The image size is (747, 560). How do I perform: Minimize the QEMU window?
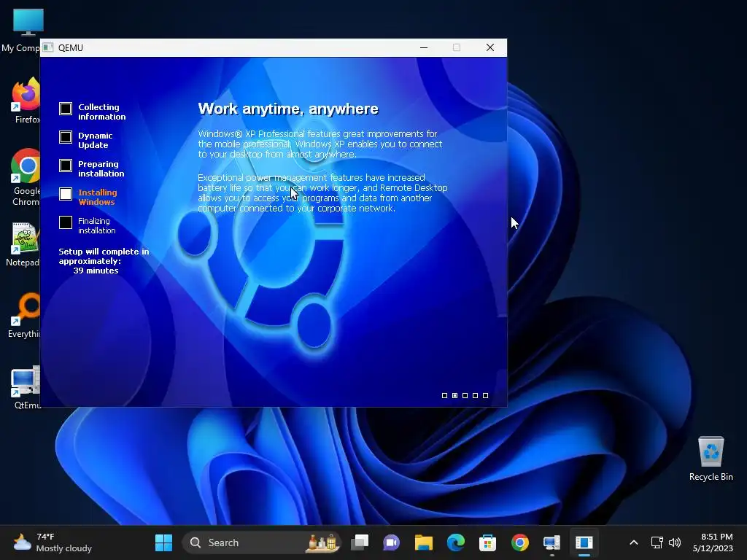point(424,47)
